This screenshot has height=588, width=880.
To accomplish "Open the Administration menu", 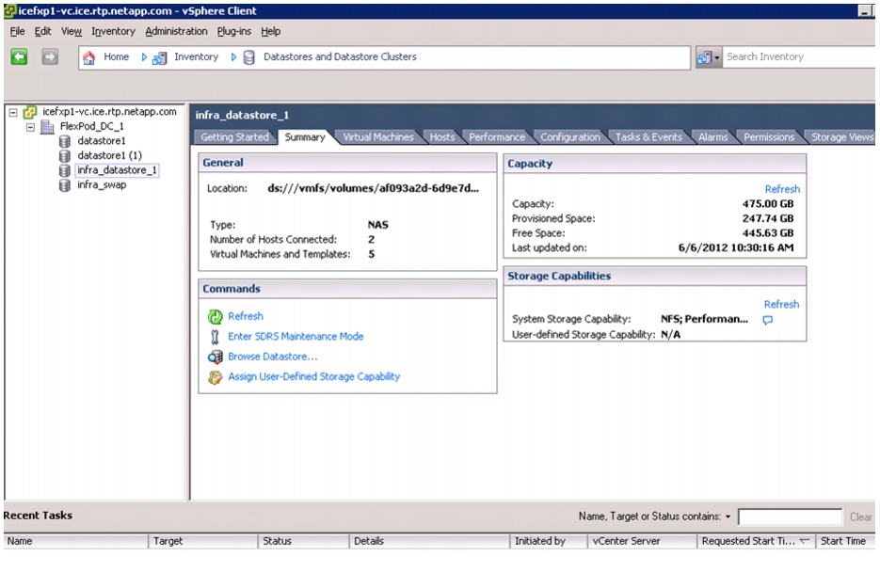I will pos(176,31).
